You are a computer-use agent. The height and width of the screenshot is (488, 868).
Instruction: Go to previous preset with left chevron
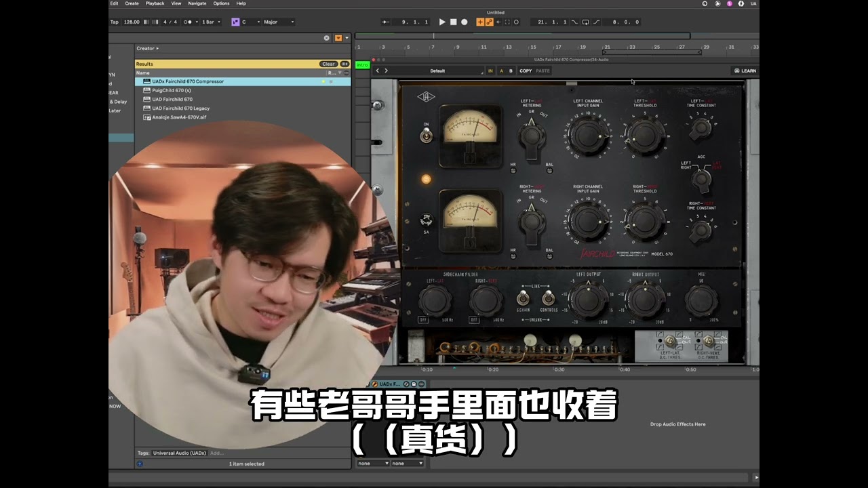click(x=378, y=70)
